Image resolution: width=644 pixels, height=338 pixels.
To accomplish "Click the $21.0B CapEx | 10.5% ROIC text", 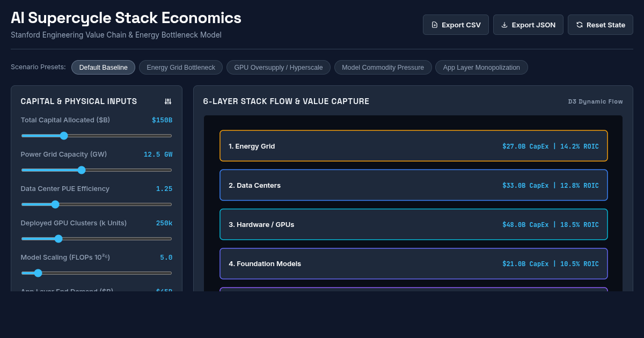I will click(551, 264).
